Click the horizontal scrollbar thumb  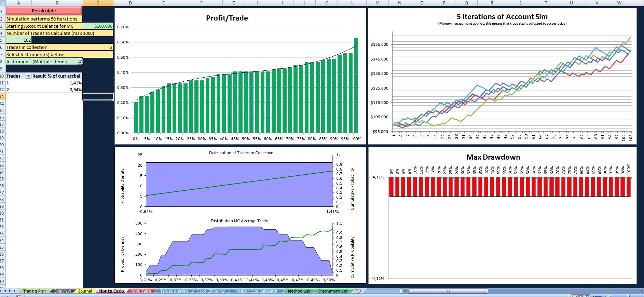(448, 291)
